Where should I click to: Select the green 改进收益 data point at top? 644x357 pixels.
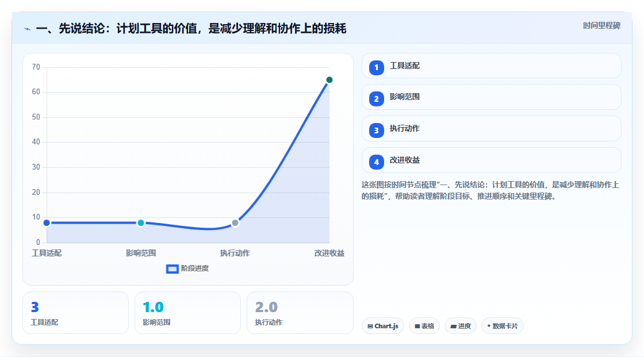329,80
